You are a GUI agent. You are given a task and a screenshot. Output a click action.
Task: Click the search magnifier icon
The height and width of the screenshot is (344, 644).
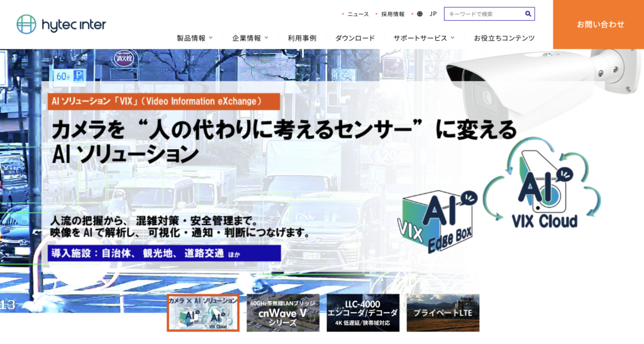click(528, 14)
